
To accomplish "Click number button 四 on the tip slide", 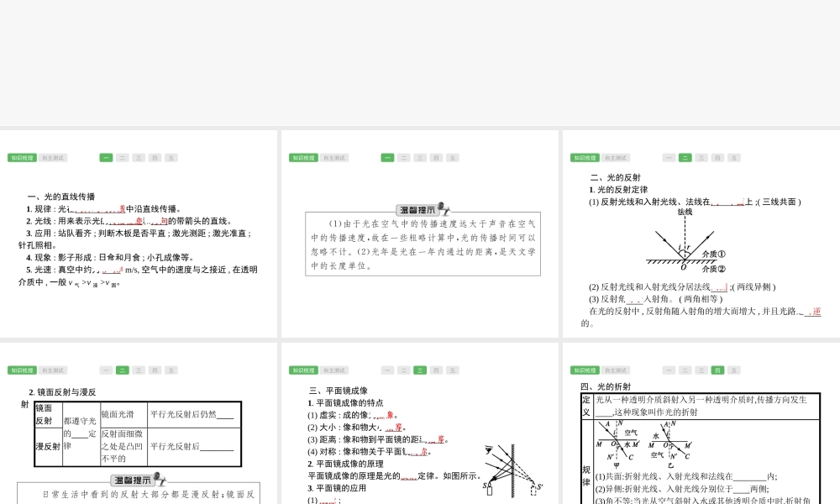I will [x=436, y=157].
